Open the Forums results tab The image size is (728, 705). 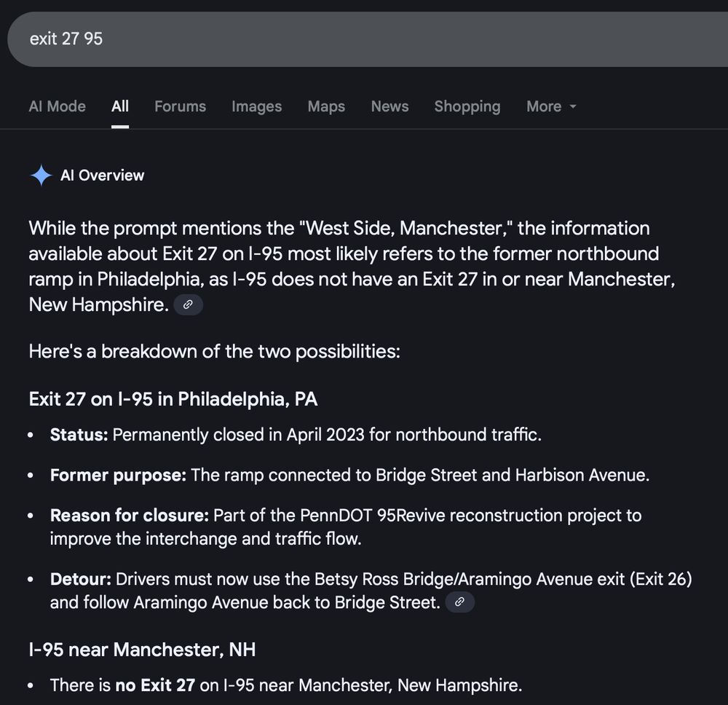pos(180,106)
